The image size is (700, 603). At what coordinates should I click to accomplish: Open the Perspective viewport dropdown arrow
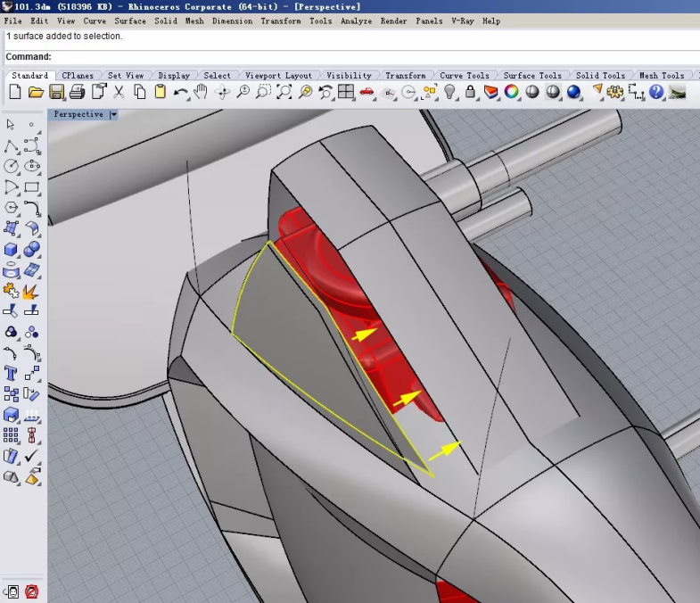coord(113,114)
